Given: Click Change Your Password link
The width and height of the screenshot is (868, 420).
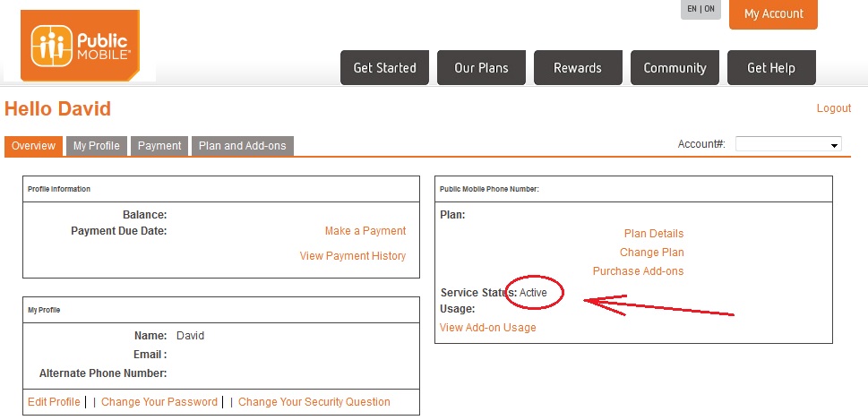Looking at the screenshot, I should coord(159,402).
